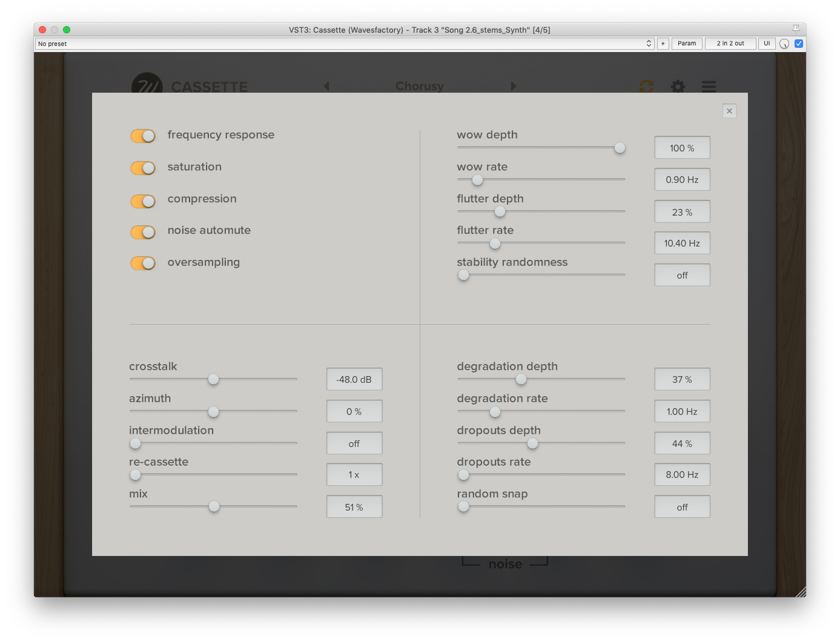Click the degradation rate '1.00 Hz' value box
The image size is (840, 642).
click(682, 412)
